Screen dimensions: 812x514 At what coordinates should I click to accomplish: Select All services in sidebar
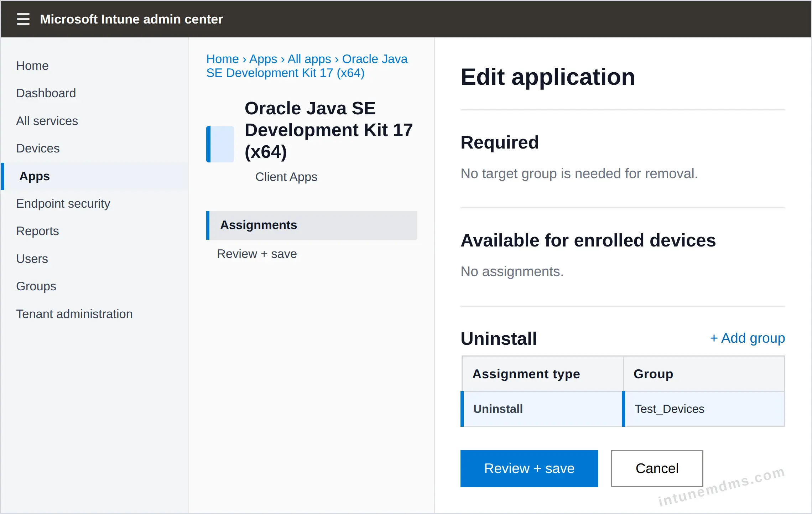47,121
